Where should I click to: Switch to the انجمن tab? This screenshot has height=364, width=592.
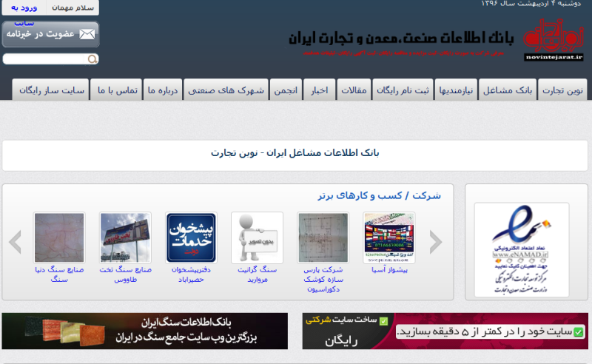click(x=286, y=90)
